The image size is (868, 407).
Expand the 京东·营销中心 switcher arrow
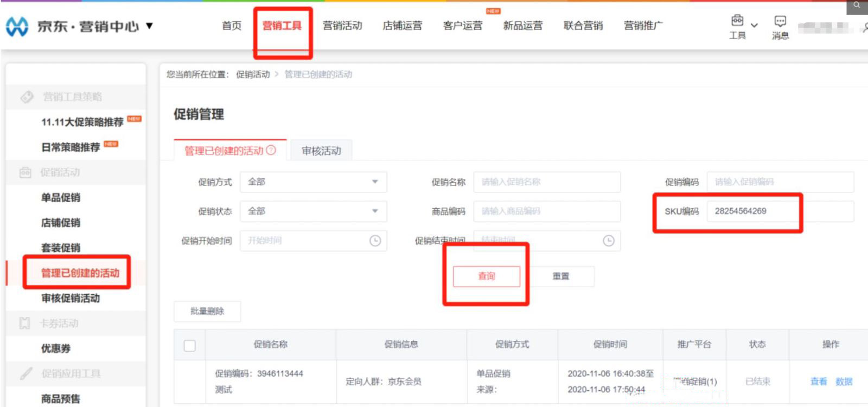pos(149,26)
